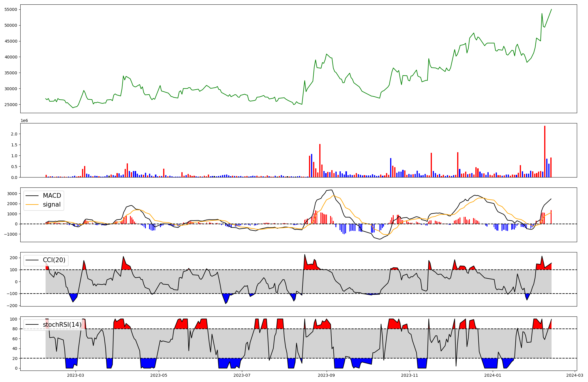Click the 2023-05 x-axis date label
This screenshot has width=588, height=382.
click(159, 375)
